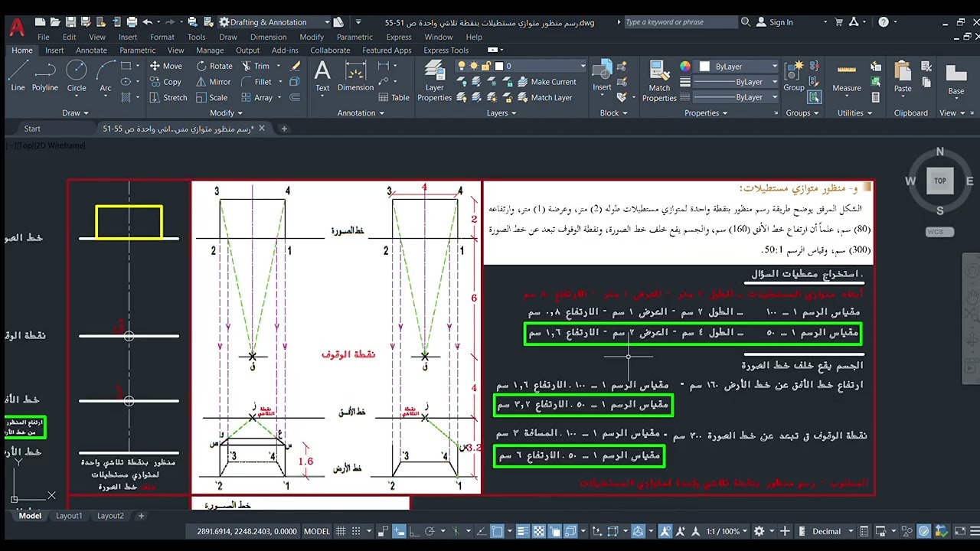The height and width of the screenshot is (551, 980).
Task: Open the Decimal units dropdown
Action: (831, 531)
